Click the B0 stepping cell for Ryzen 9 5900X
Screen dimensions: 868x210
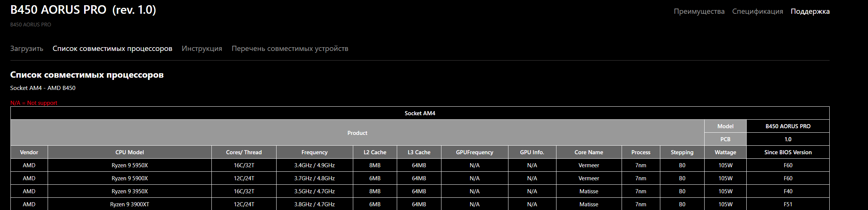click(x=682, y=178)
